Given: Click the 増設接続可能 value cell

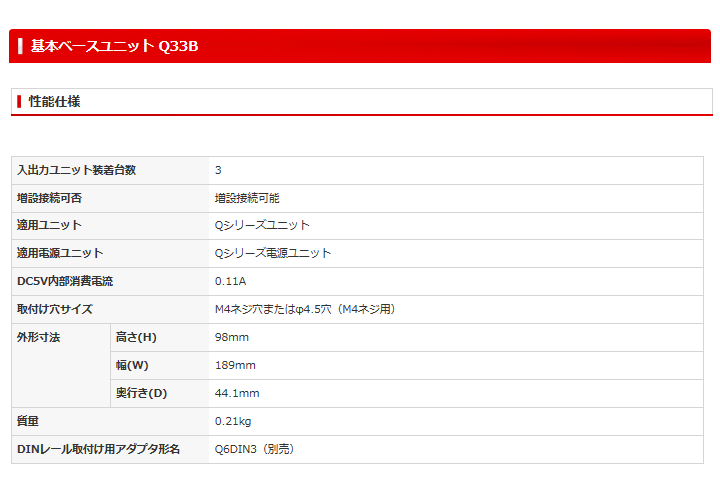Looking at the screenshot, I should 456,198.
